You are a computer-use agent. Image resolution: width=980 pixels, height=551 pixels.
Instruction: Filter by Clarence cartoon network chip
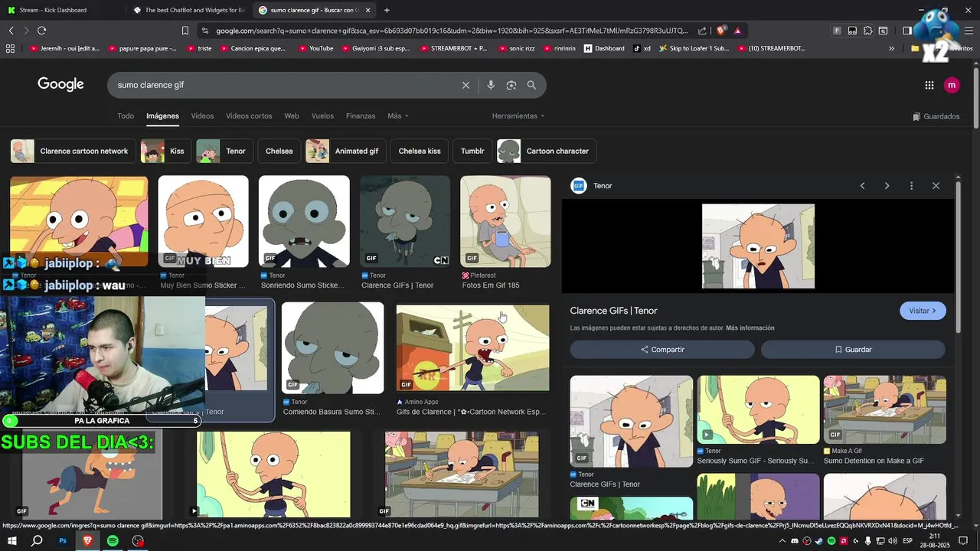click(x=73, y=151)
